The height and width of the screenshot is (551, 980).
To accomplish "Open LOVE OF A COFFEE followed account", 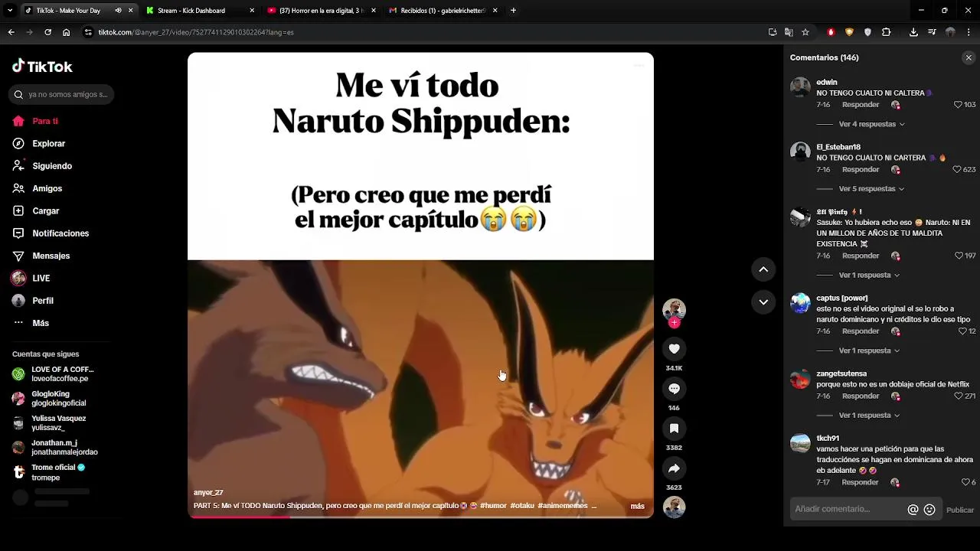I will point(54,374).
